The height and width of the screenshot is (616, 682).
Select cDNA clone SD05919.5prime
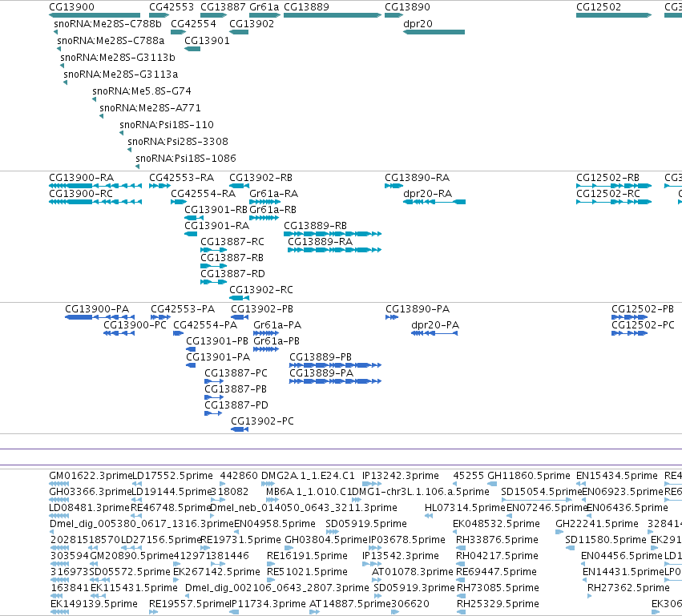tap(333, 532)
